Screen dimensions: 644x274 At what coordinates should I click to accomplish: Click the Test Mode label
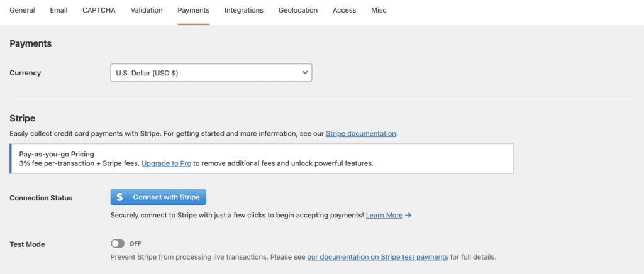pos(27,244)
